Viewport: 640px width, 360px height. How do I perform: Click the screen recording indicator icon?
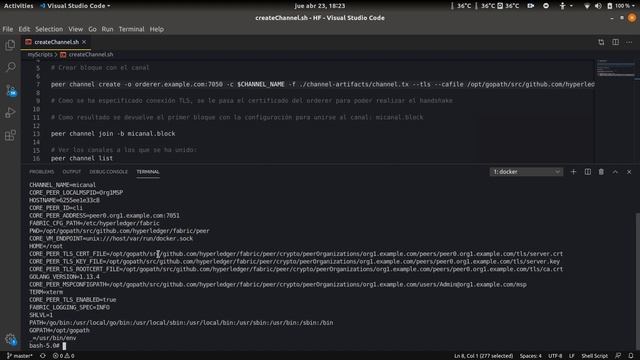(x=531, y=6)
